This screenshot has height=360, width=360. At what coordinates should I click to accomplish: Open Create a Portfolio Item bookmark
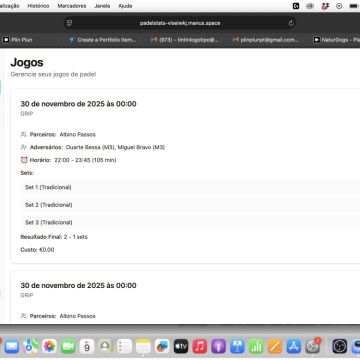coord(102,40)
